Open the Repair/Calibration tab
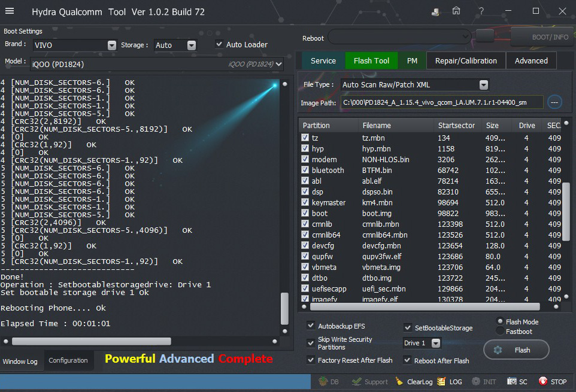 466,60
